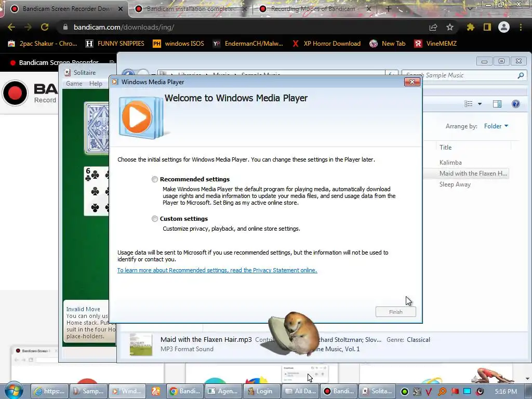Open Agent taskbar item
The height and width of the screenshot is (399, 532).
click(223, 391)
